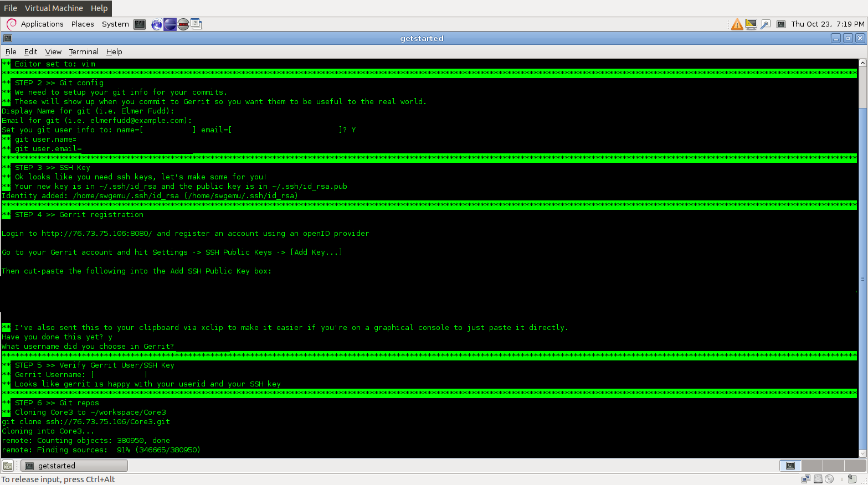Click the VM CD/DVD drive status icon
Image resolution: width=868 pixels, height=485 pixels.
[x=829, y=479]
